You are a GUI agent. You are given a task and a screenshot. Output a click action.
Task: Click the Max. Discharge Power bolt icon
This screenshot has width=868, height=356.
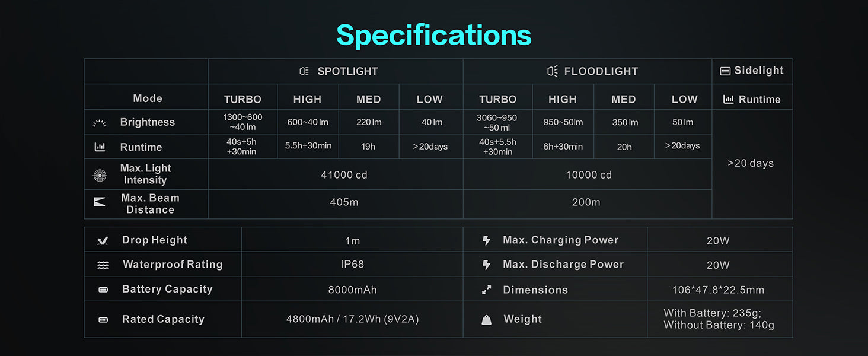pyautogui.click(x=487, y=265)
